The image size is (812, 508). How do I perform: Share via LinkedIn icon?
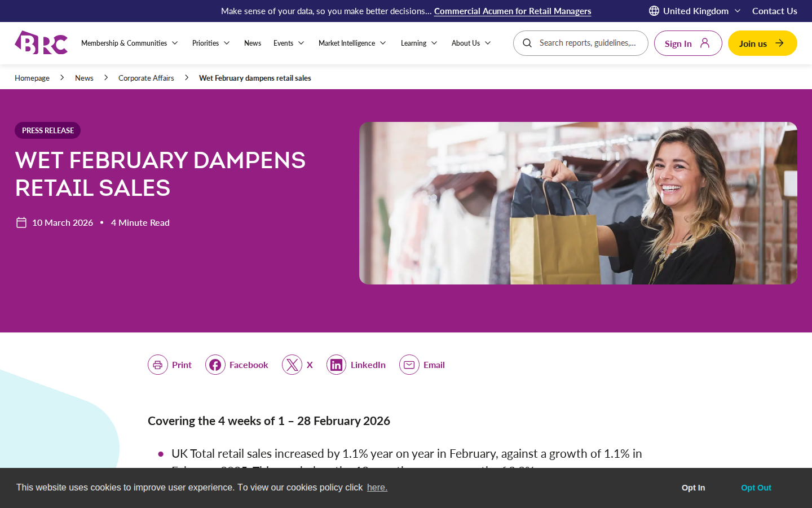(x=337, y=365)
